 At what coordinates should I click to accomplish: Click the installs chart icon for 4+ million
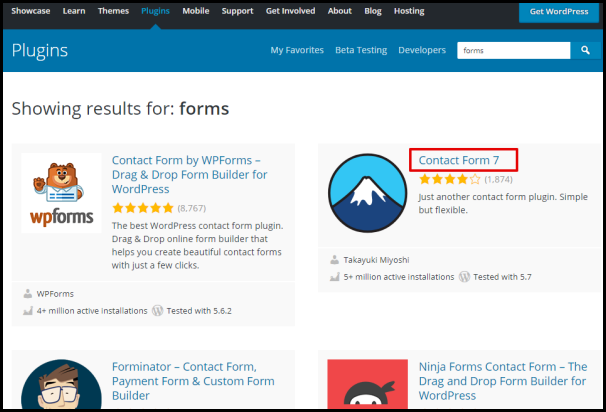point(28,311)
